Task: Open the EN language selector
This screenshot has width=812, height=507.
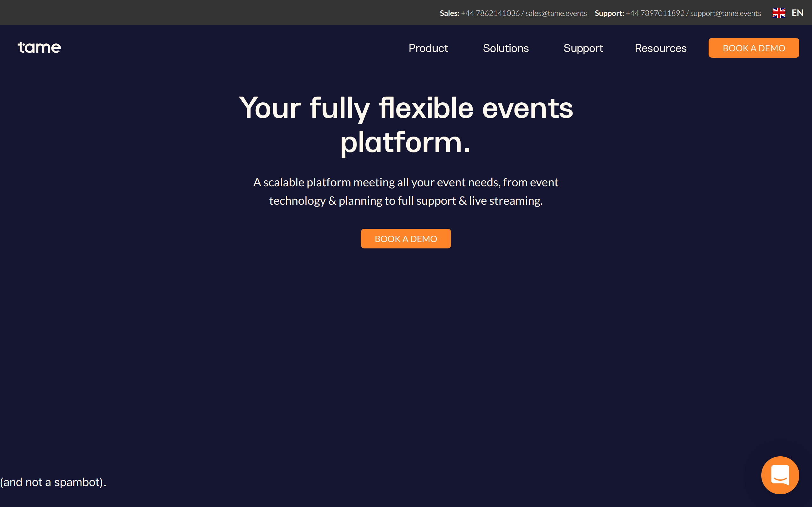Action: click(797, 13)
